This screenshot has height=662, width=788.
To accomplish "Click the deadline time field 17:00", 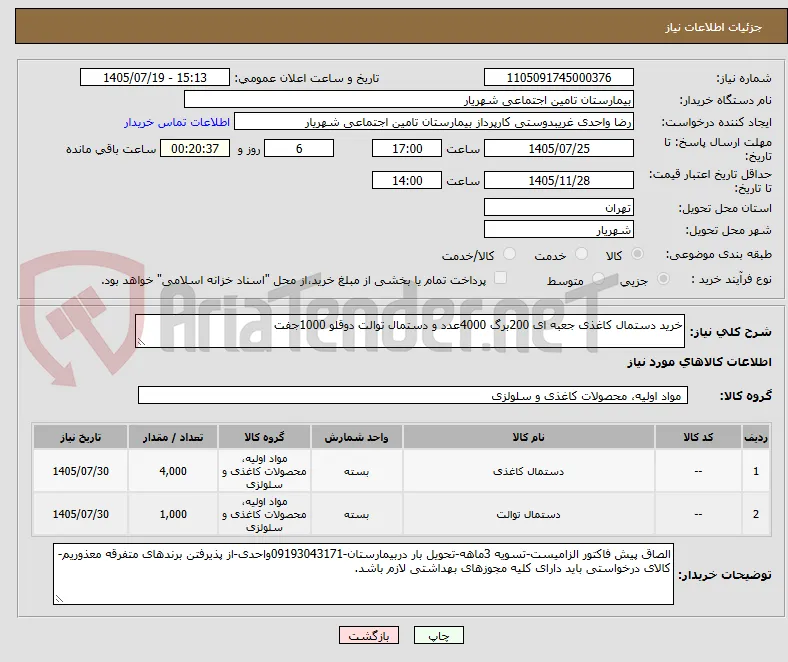I will (407, 148).
